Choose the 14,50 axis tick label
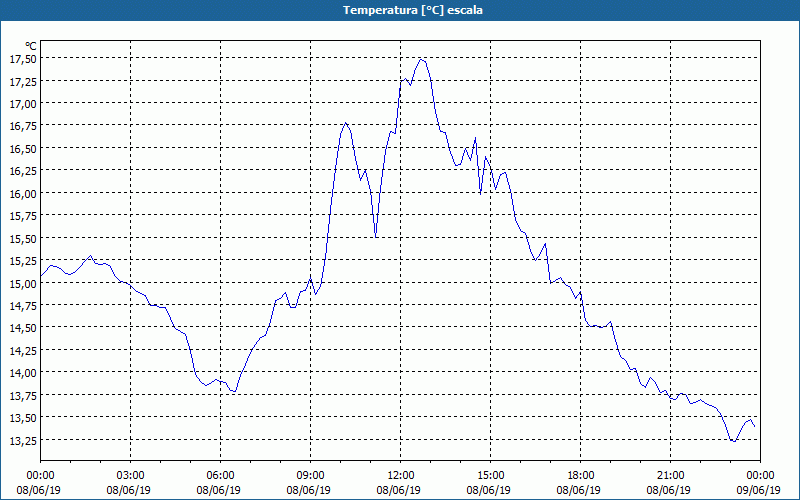 [x=23, y=328]
